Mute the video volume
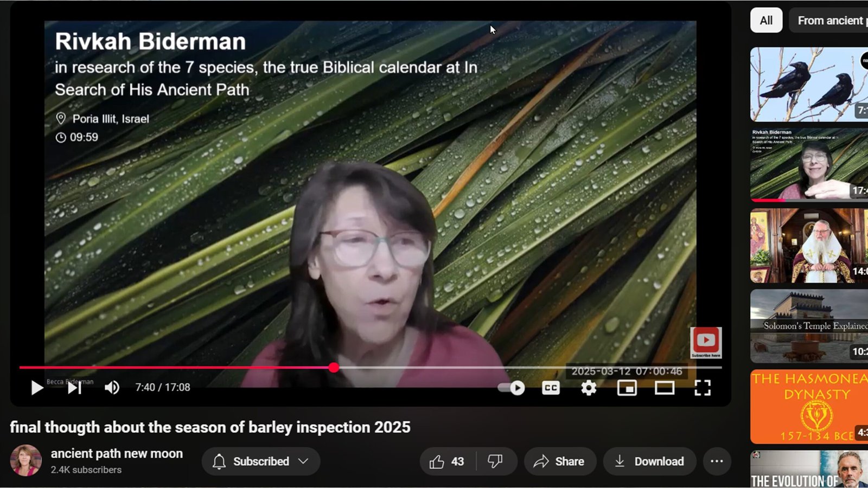This screenshot has height=488, width=868. point(112,388)
